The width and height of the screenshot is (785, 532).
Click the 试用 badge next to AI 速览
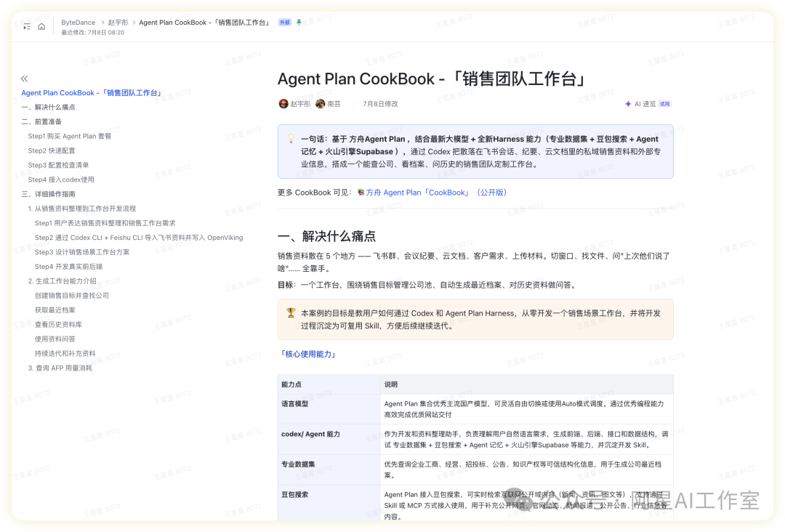[x=664, y=104]
